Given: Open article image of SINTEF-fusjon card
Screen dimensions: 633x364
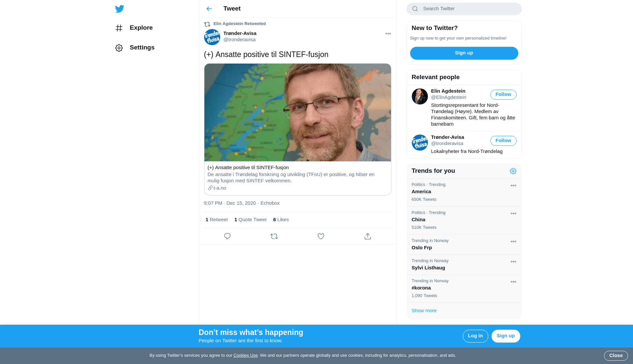Looking at the screenshot, I should pyautogui.click(x=297, y=112).
